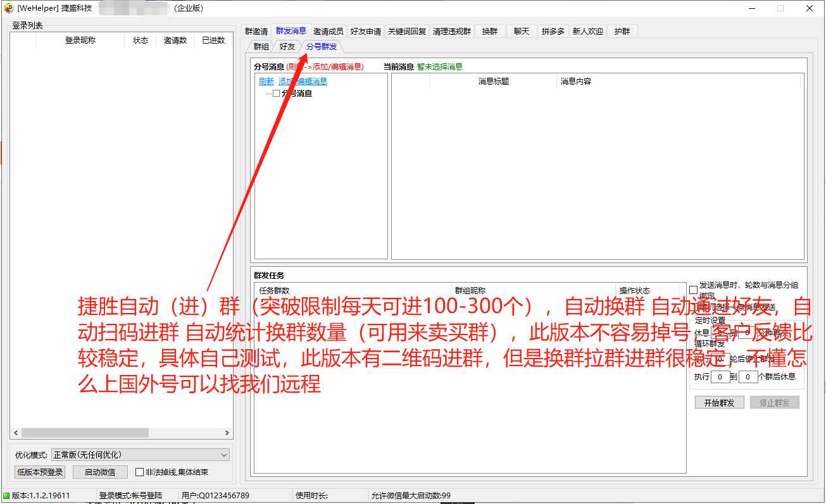Image resolution: width=826 pixels, height=504 pixels.
Task: 打开"护群"选项卡
Action: 622,30
